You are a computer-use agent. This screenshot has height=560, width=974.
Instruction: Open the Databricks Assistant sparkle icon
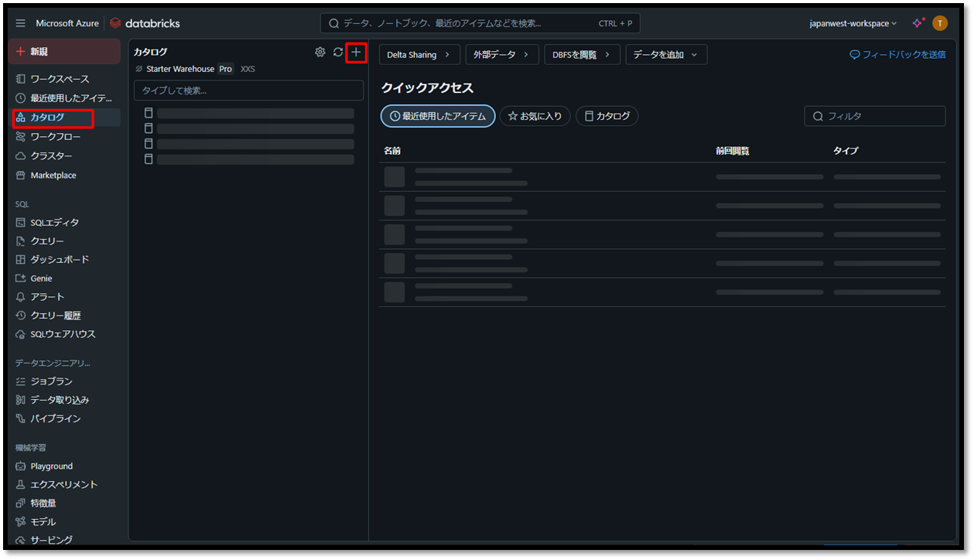coord(918,23)
